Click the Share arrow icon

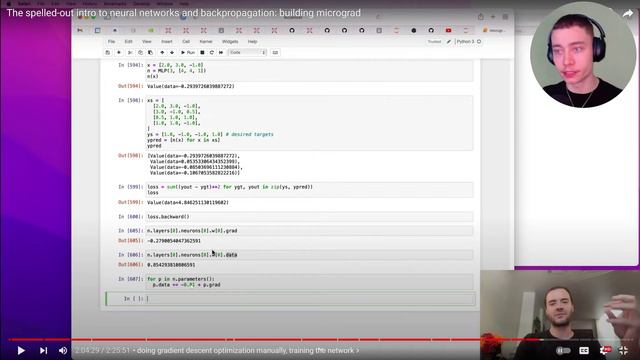pos(628,13)
